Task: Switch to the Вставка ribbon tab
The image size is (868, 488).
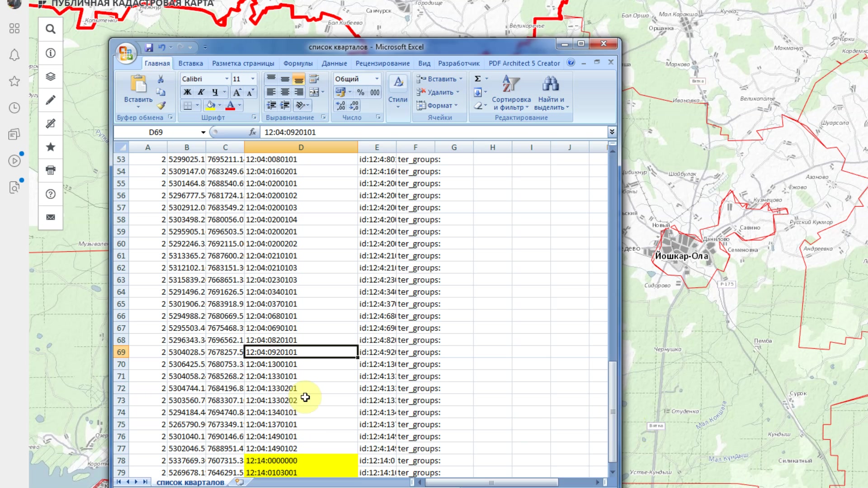Action: click(191, 63)
